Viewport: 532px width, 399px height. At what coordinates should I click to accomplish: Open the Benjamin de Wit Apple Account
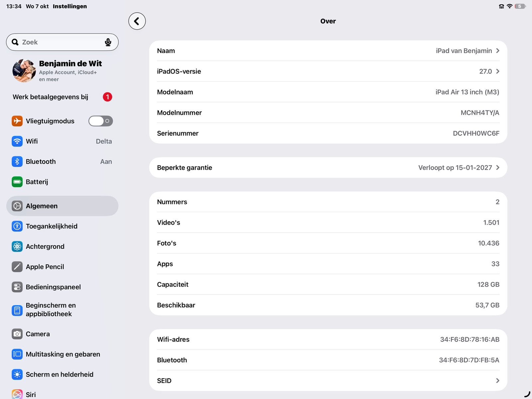point(62,71)
